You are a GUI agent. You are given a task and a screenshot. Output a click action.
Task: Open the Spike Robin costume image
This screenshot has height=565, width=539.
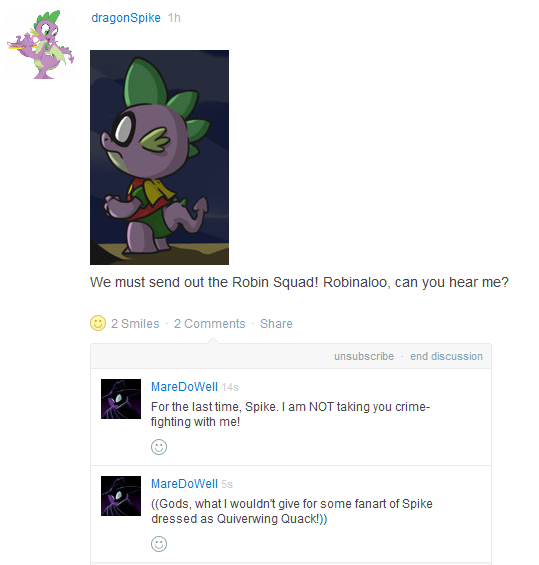159,157
